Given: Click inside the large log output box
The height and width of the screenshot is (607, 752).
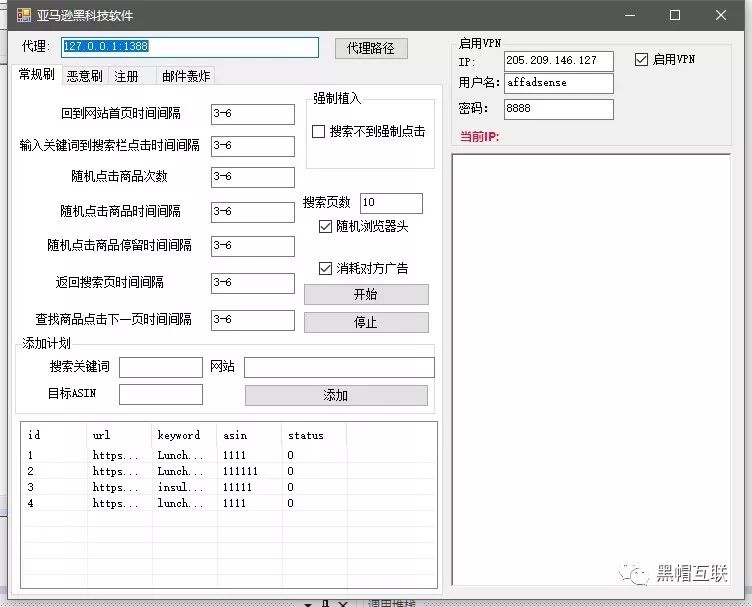Looking at the screenshot, I should tap(591, 369).
